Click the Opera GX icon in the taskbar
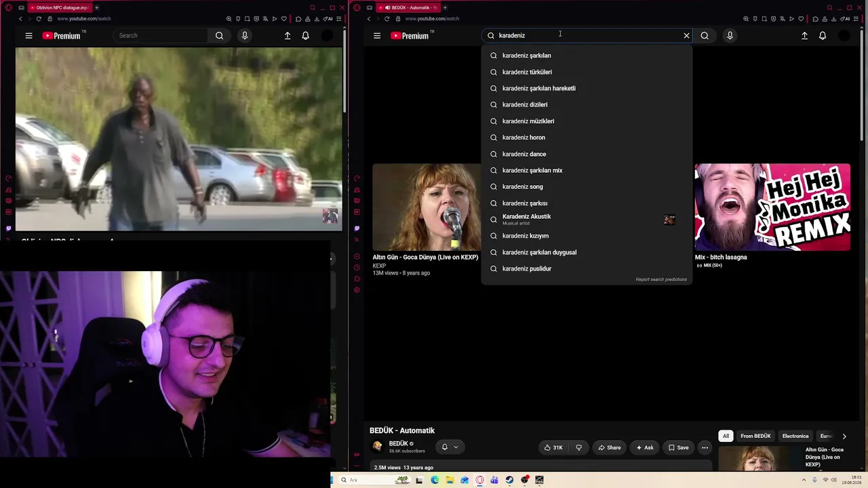868x488 pixels. 479,480
